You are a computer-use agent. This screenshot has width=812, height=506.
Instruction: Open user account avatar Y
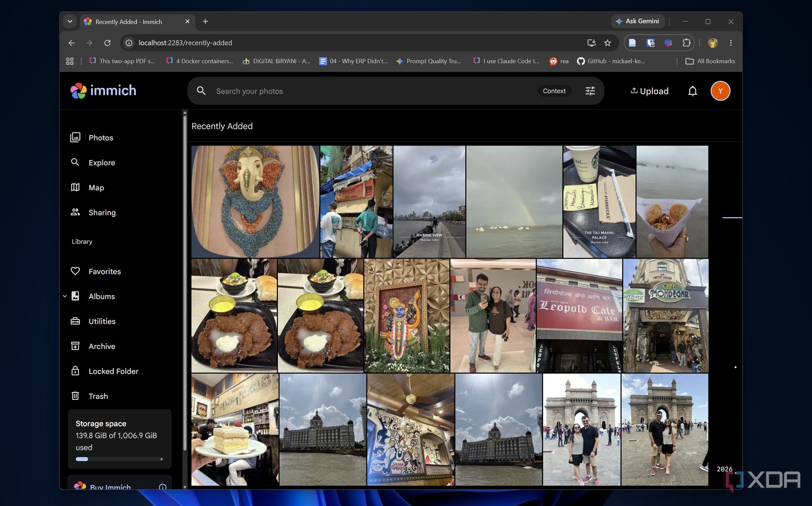[x=720, y=91]
